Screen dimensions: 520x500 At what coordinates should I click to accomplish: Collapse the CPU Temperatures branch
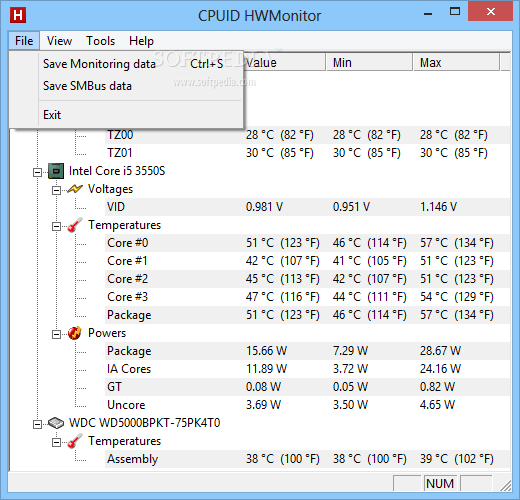coord(56,226)
